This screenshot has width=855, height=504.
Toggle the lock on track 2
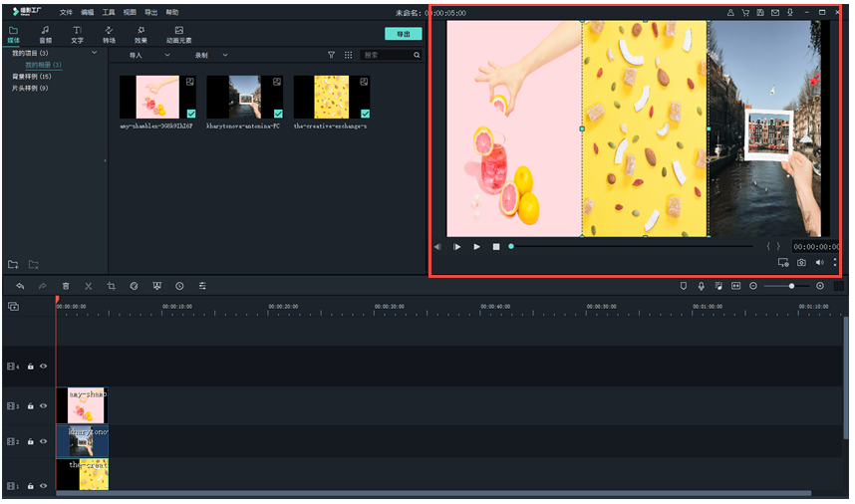31,441
